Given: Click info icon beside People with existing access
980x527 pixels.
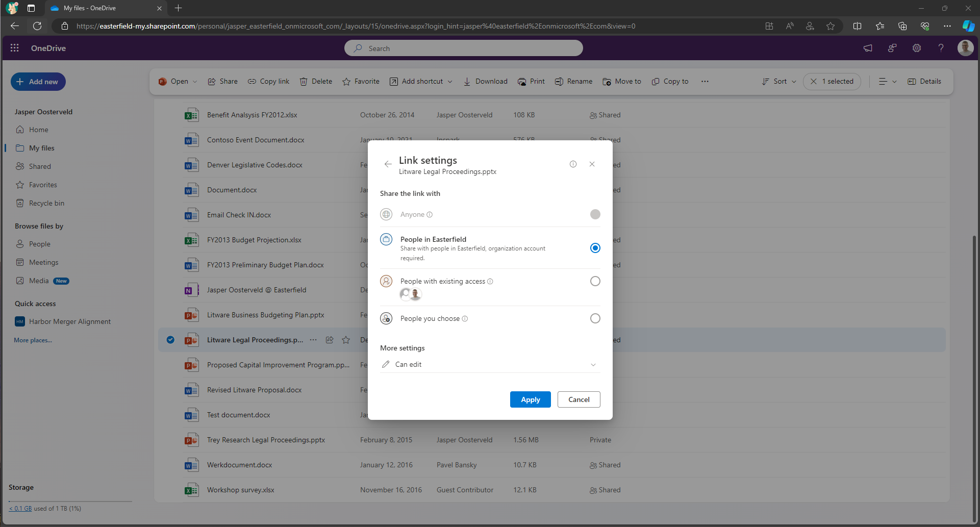Looking at the screenshot, I should (x=490, y=281).
